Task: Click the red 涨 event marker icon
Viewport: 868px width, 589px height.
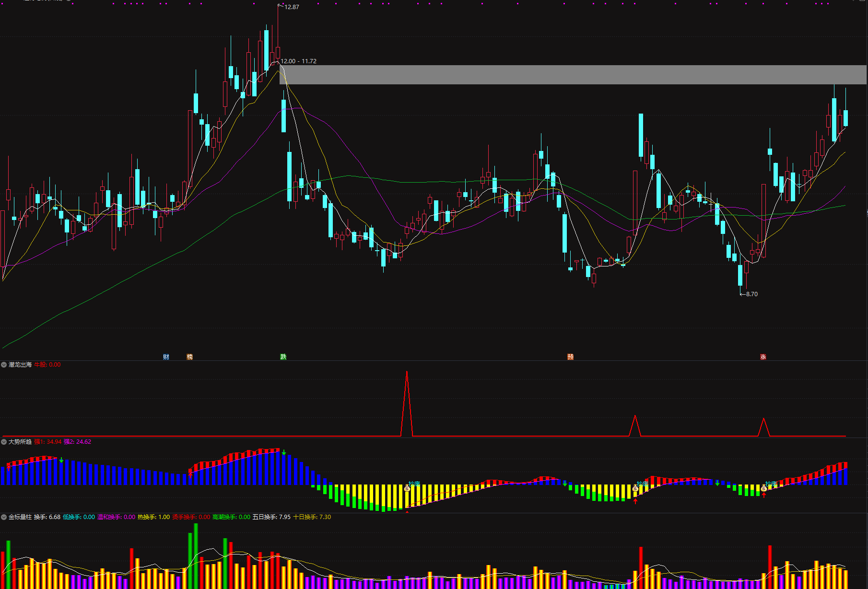Action: pos(763,357)
